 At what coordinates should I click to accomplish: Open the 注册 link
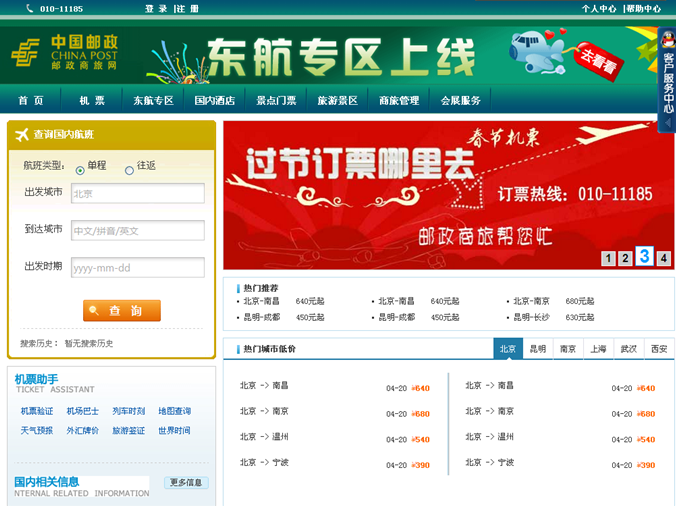(x=188, y=9)
